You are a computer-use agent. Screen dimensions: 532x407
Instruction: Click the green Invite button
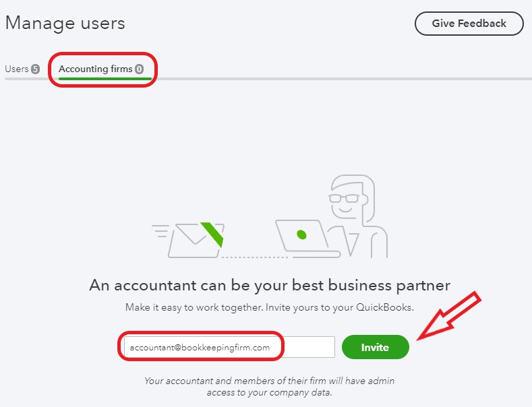(x=376, y=347)
